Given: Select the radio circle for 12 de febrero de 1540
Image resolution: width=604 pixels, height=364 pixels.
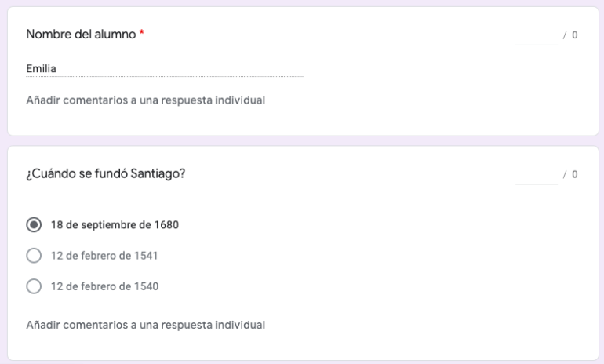Looking at the screenshot, I should (34, 286).
